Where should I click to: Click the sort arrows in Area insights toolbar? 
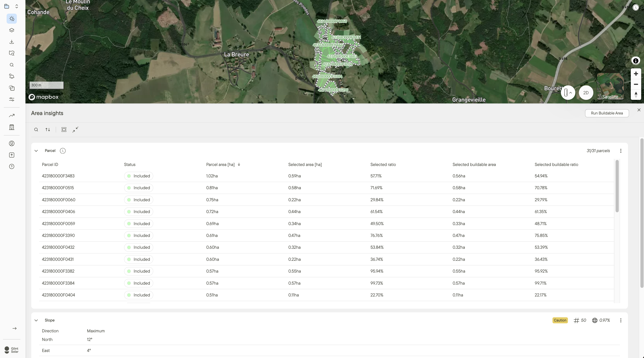pos(47,130)
